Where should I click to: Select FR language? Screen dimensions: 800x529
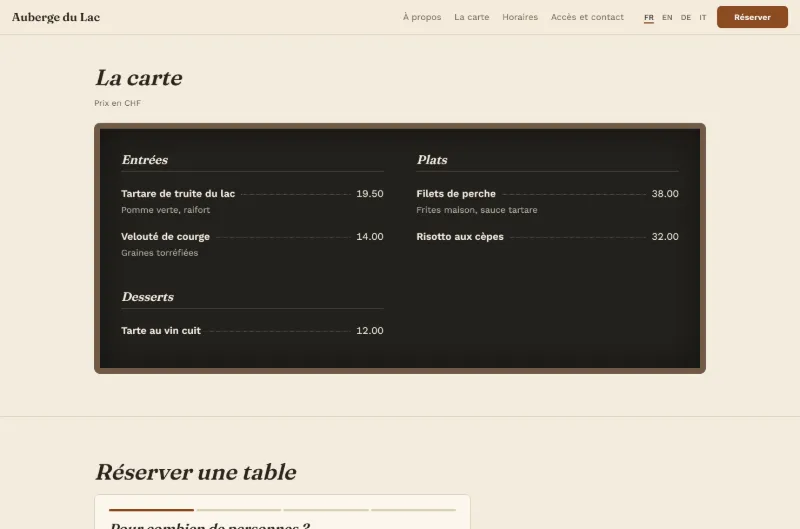(x=648, y=17)
